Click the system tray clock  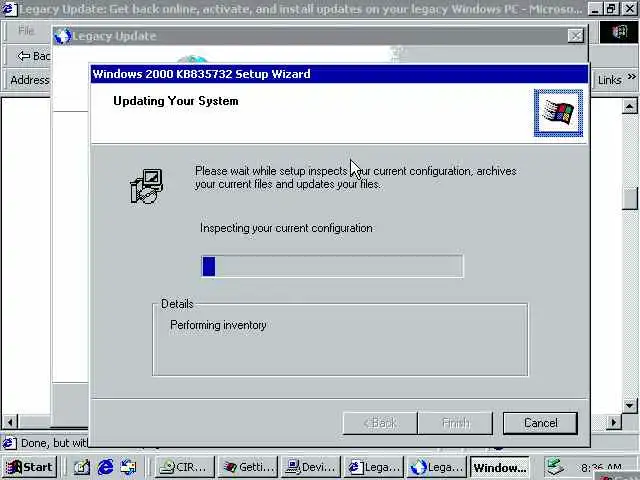coord(601,467)
